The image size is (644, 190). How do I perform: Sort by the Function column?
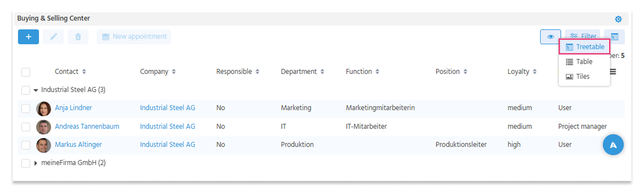click(363, 72)
